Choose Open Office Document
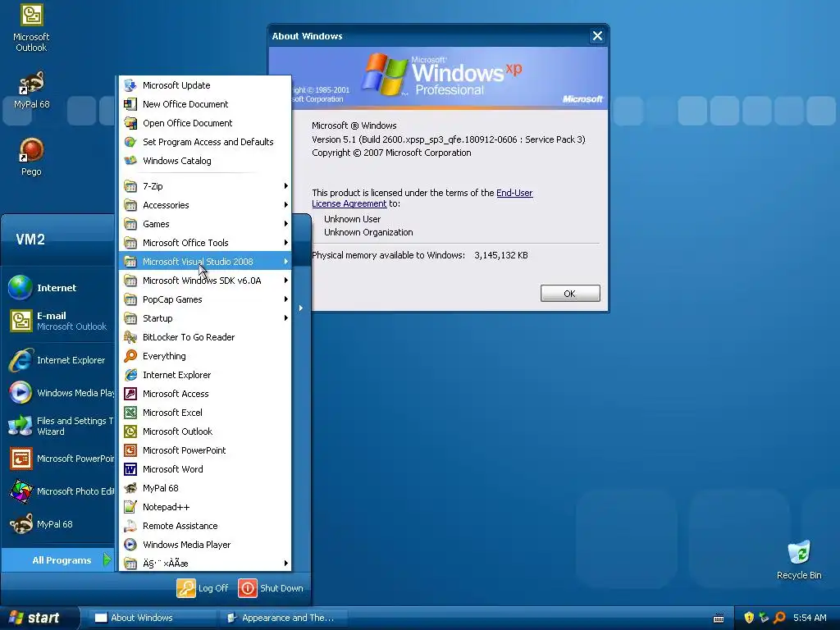Screen dimensions: 840x630 [x=204, y=123]
